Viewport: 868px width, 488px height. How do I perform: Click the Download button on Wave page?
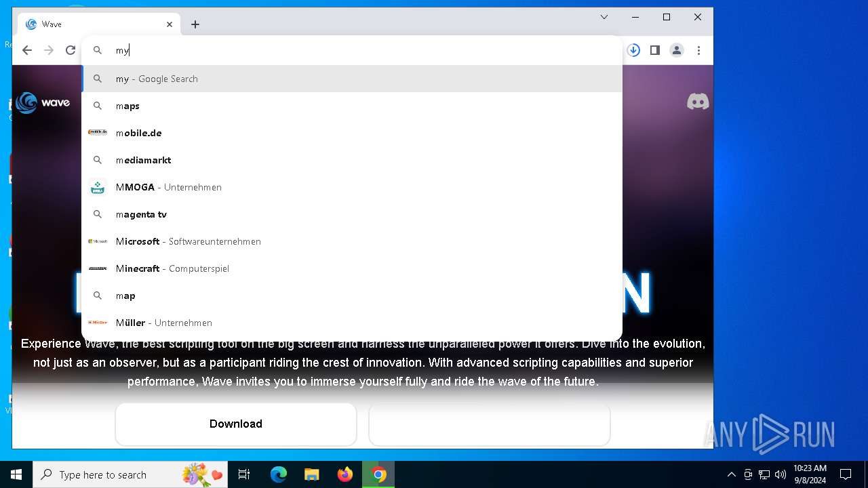236,424
